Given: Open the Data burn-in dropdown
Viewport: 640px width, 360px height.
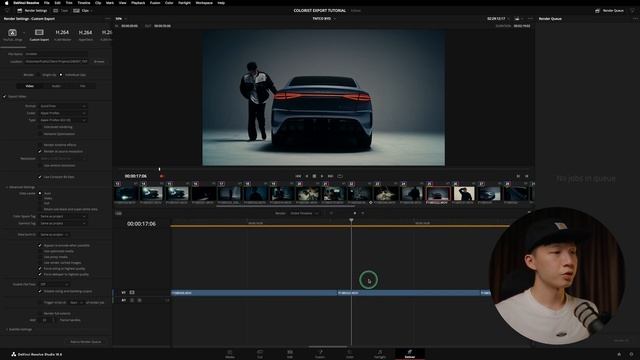Looking at the screenshot, I should [54, 235].
